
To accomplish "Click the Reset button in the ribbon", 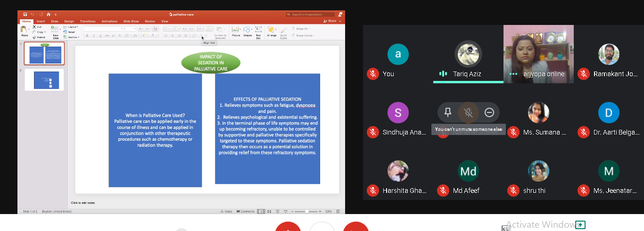I will (x=71, y=32).
